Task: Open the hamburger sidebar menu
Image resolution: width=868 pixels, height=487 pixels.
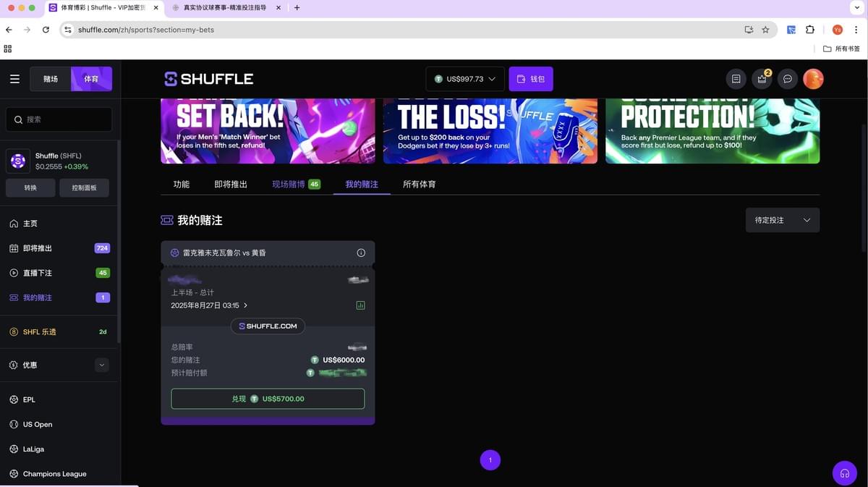Action: coord(14,79)
